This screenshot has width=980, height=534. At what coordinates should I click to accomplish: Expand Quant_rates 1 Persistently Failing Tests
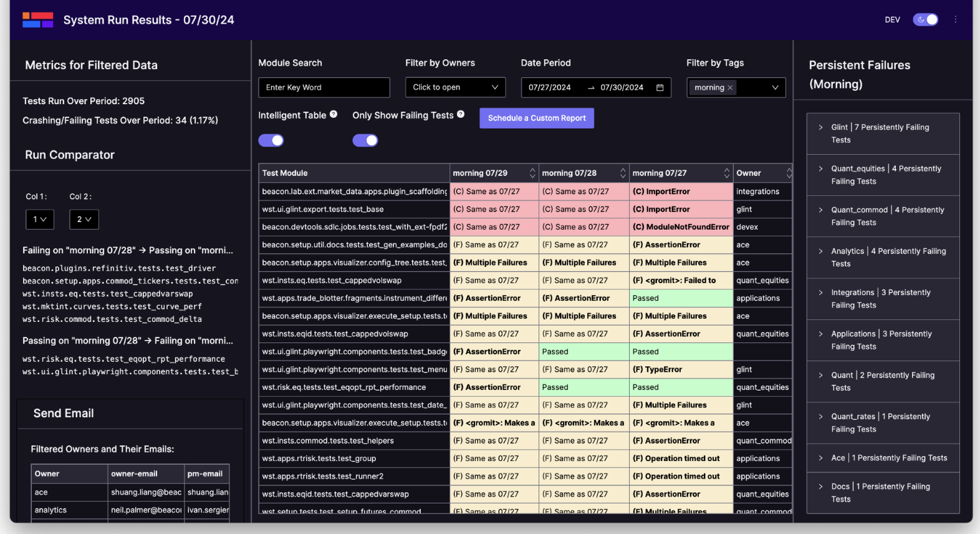(x=883, y=422)
